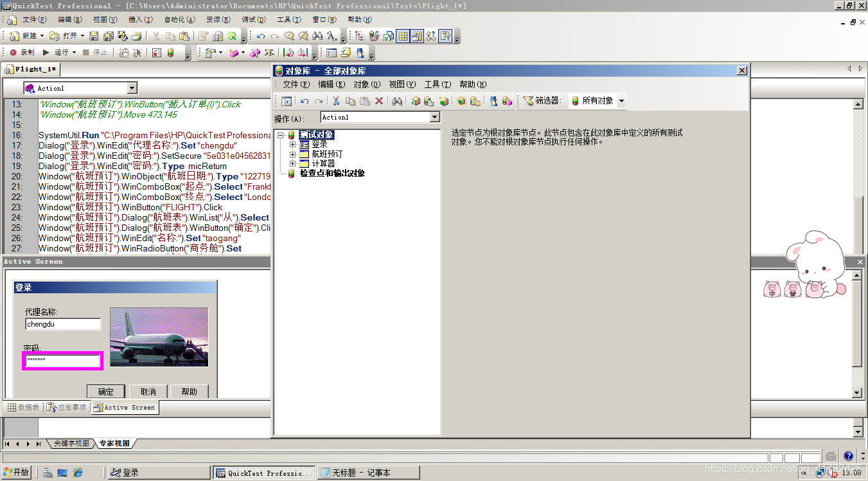
Task: Click the Find binoculars in Object Repository toolbar
Action: click(x=397, y=101)
